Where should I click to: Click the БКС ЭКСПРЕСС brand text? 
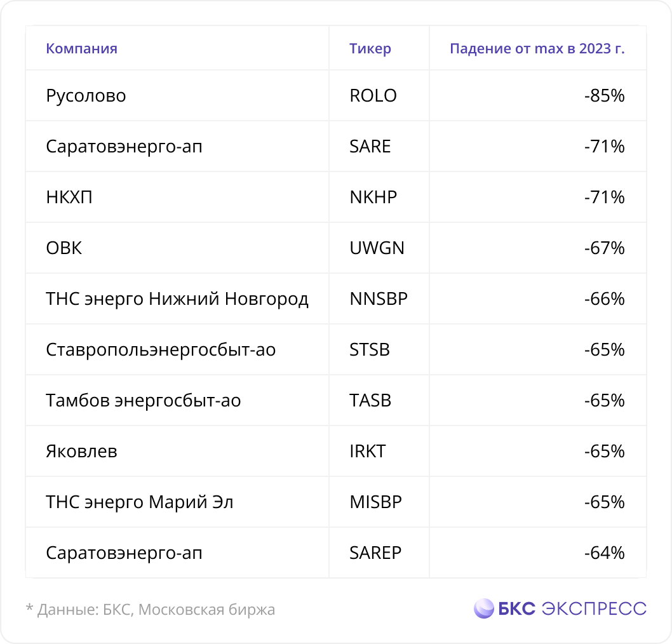tap(572, 608)
